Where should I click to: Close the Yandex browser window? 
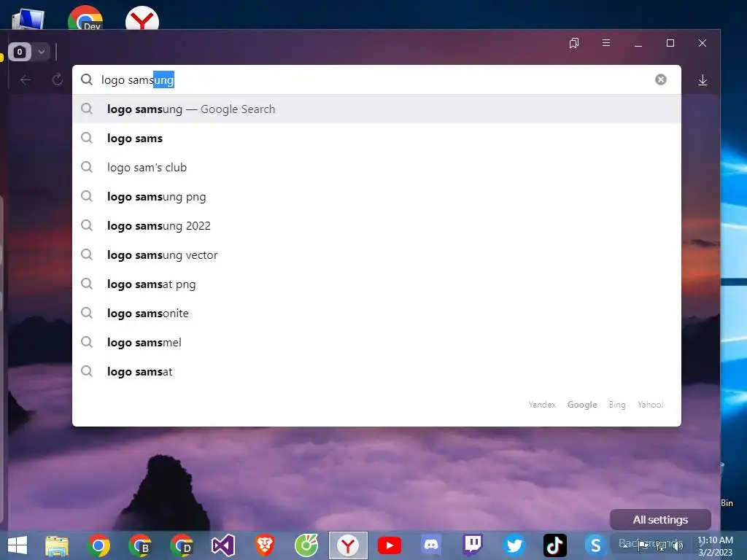(x=703, y=43)
